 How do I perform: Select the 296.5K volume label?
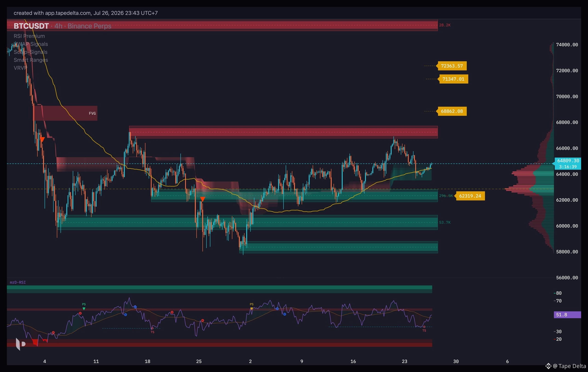tap(446, 196)
